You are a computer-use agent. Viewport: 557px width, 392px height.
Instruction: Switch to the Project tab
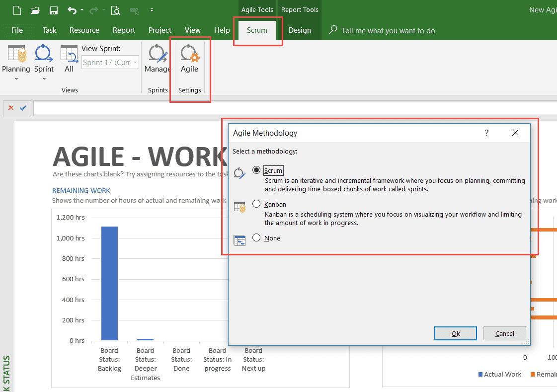(160, 30)
